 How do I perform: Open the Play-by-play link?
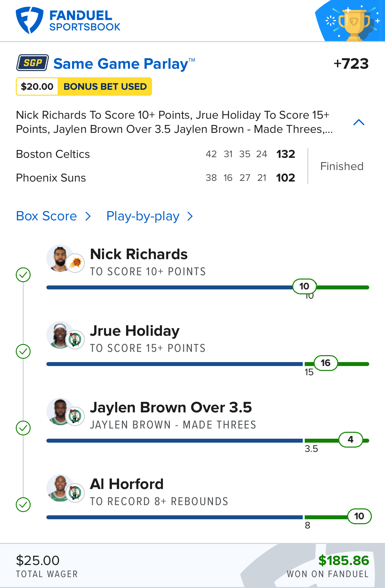click(143, 216)
